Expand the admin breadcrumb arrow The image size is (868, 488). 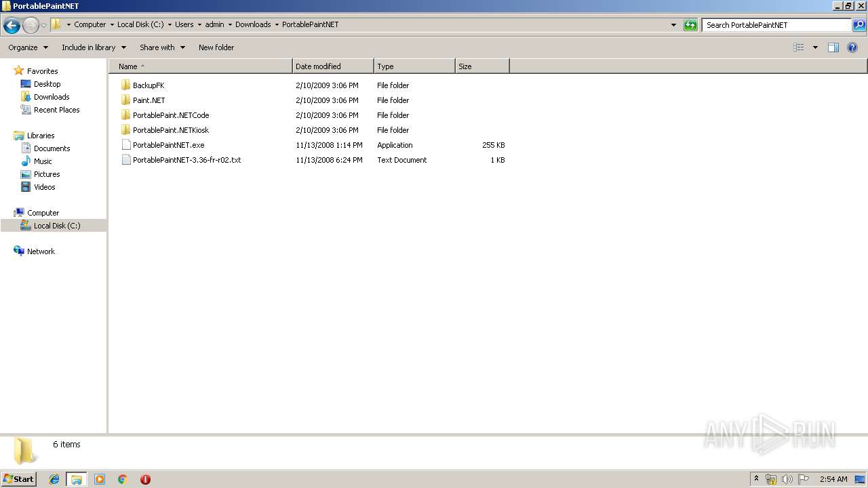(230, 24)
